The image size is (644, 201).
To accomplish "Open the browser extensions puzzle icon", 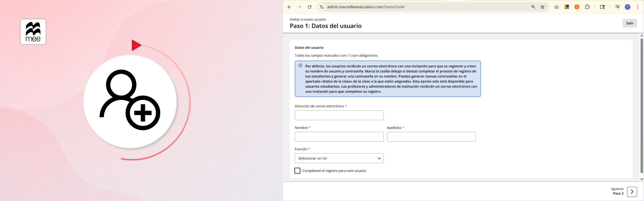I will 587,7.
